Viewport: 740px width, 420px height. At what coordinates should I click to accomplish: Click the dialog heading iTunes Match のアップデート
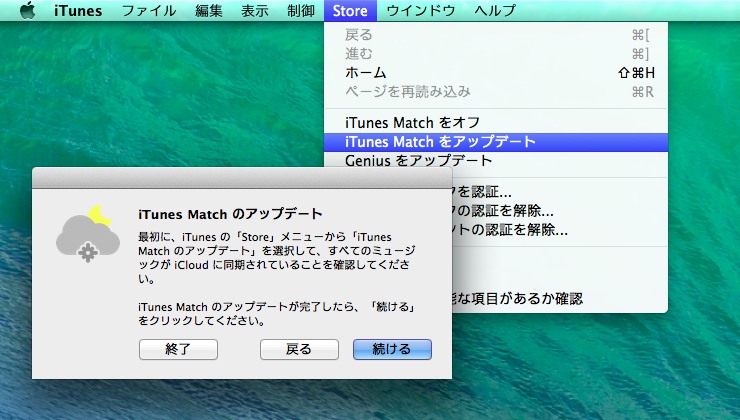[230, 214]
